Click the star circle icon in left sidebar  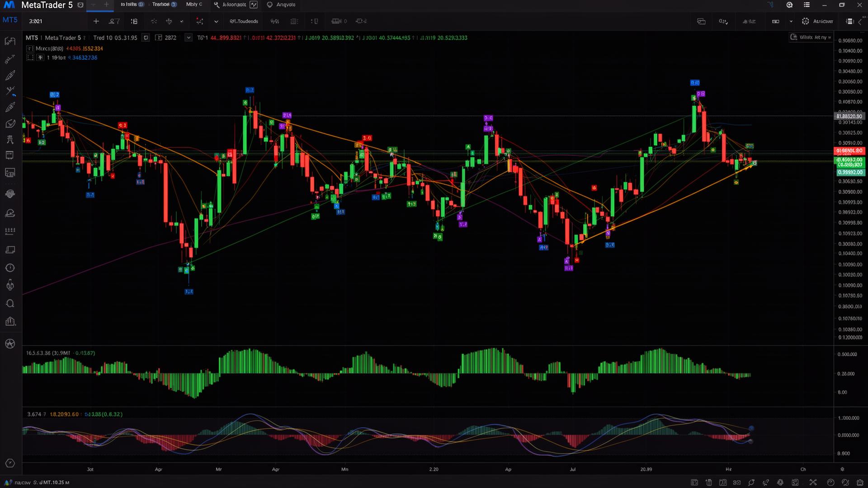pyautogui.click(x=10, y=344)
